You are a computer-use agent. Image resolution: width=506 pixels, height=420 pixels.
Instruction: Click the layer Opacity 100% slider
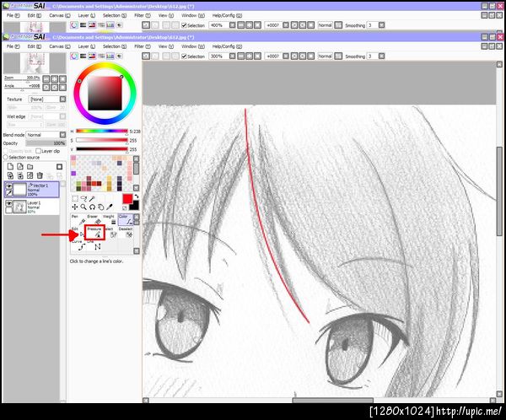click(x=46, y=143)
